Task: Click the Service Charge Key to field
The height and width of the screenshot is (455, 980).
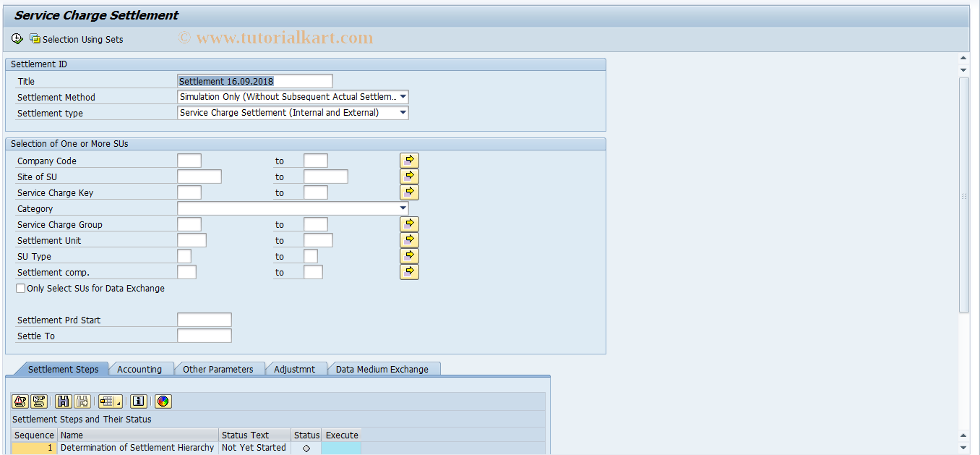Action: [316, 192]
